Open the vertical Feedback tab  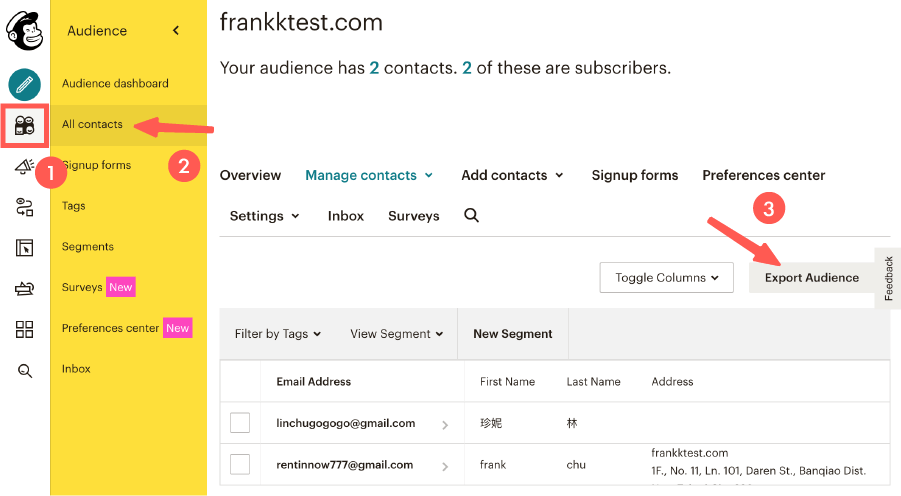click(889, 278)
